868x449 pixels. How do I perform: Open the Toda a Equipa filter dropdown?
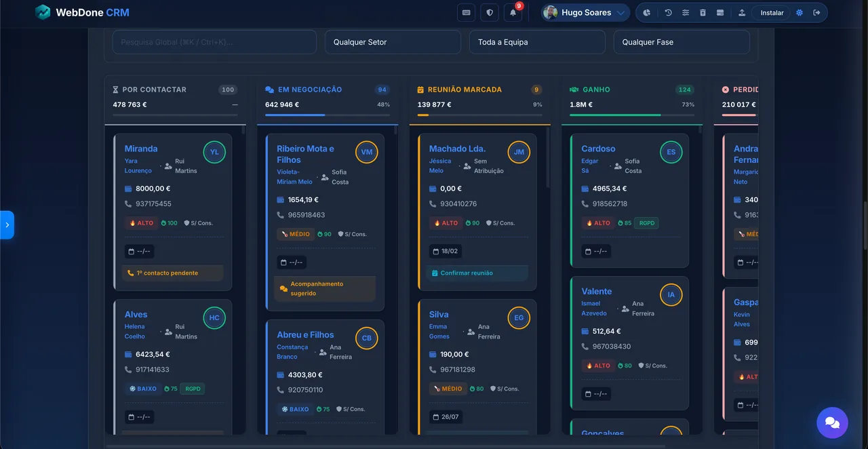coord(537,42)
